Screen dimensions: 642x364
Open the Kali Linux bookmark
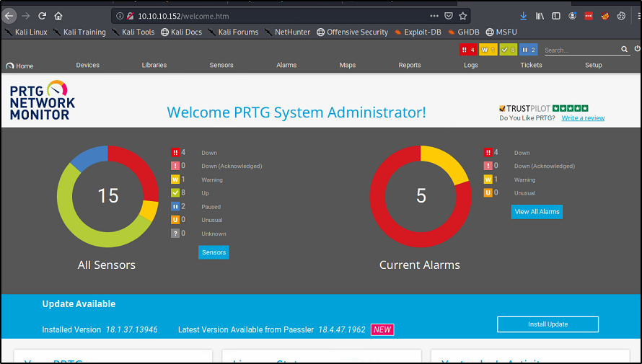(27, 32)
